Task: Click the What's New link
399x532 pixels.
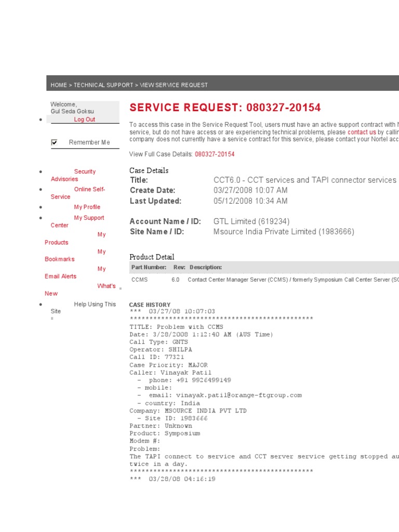Action: pyautogui.click(x=106, y=286)
